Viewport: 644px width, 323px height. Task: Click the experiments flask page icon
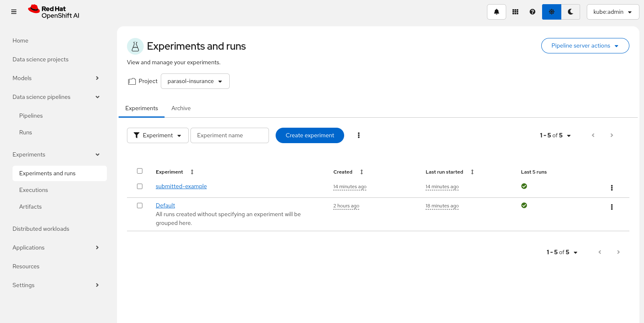135,46
